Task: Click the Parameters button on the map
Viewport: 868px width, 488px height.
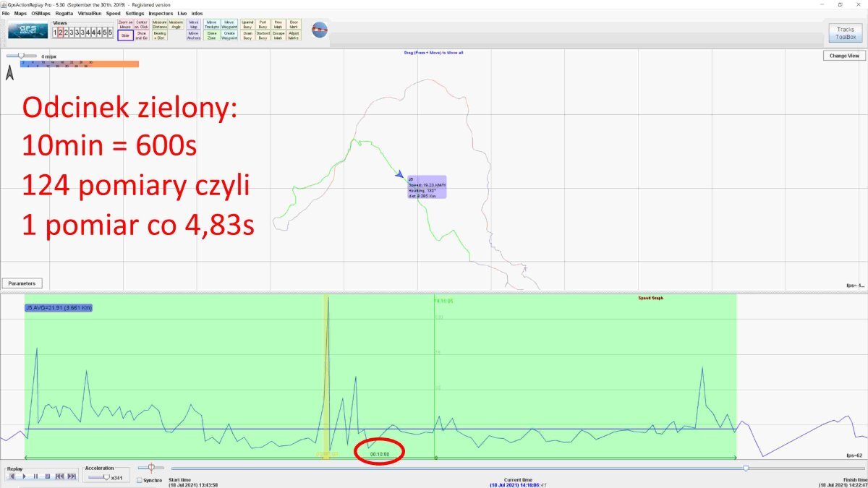Action: point(22,283)
